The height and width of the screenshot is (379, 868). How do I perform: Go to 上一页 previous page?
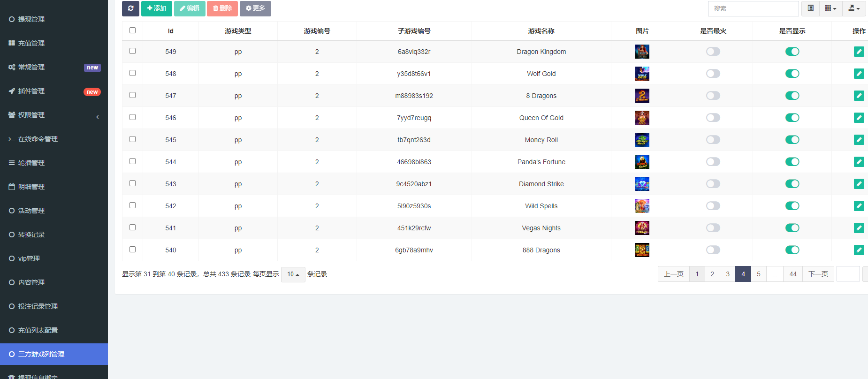pyautogui.click(x=674, y=274)
